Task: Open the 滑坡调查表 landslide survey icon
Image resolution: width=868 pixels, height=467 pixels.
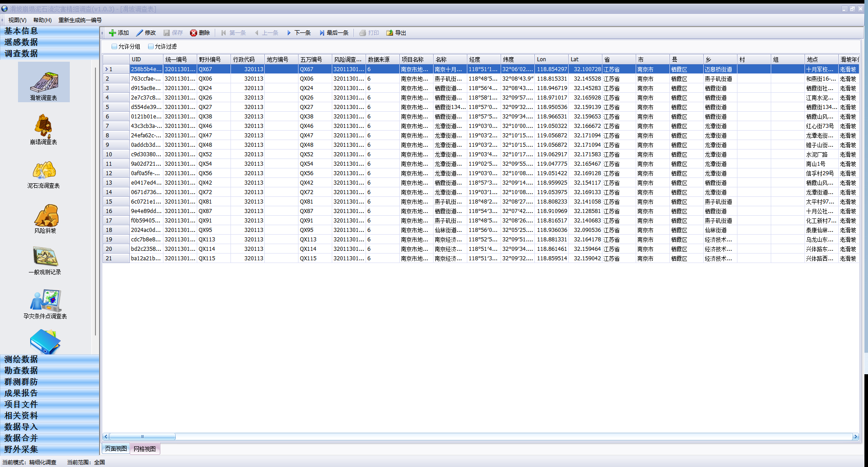Action: tap(44, 83)
